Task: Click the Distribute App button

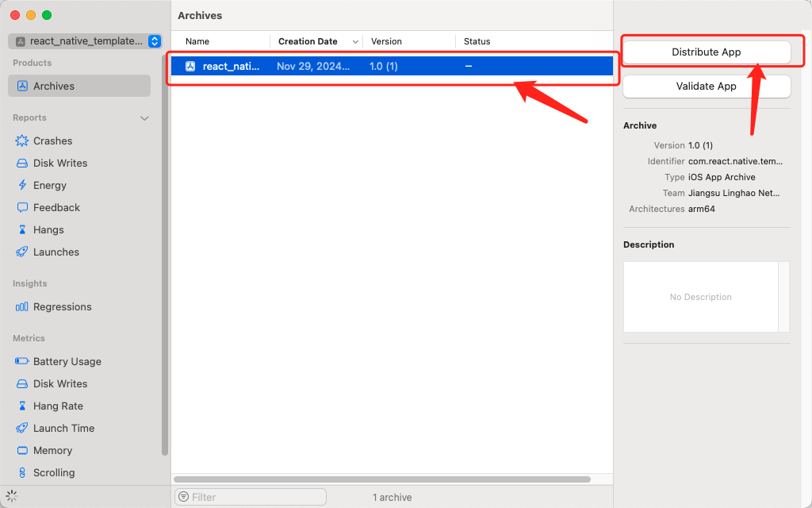Action: click(x=707, y=52)
